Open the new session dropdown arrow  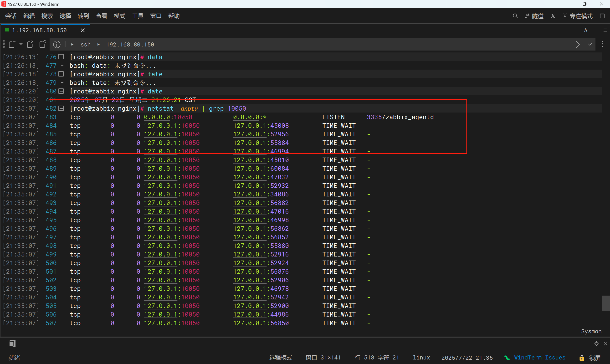21,44
